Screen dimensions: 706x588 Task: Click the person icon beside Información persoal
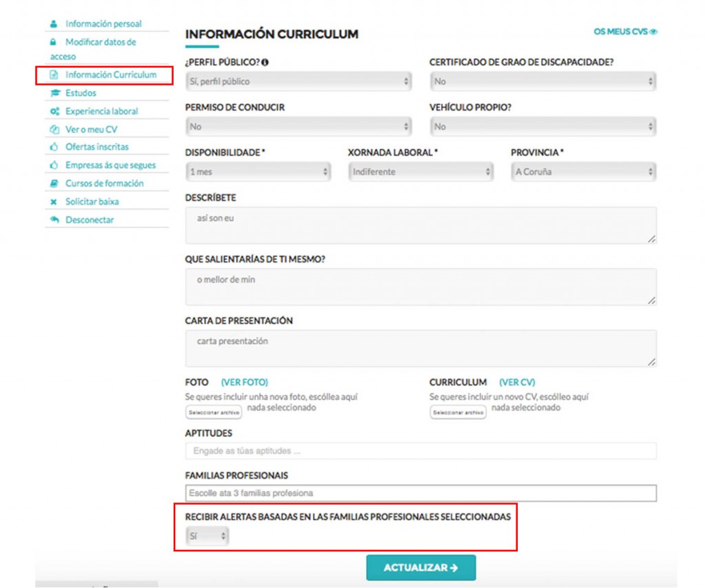[x=54, y=24]
